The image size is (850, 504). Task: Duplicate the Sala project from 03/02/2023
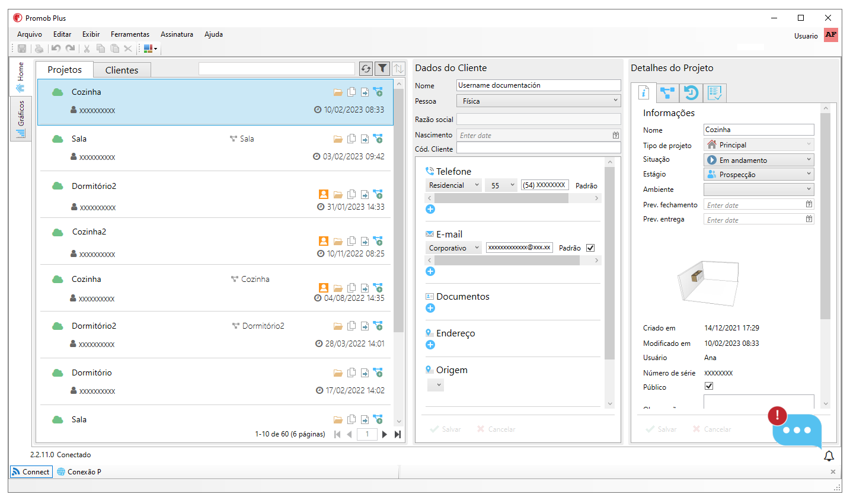[351, 139]
